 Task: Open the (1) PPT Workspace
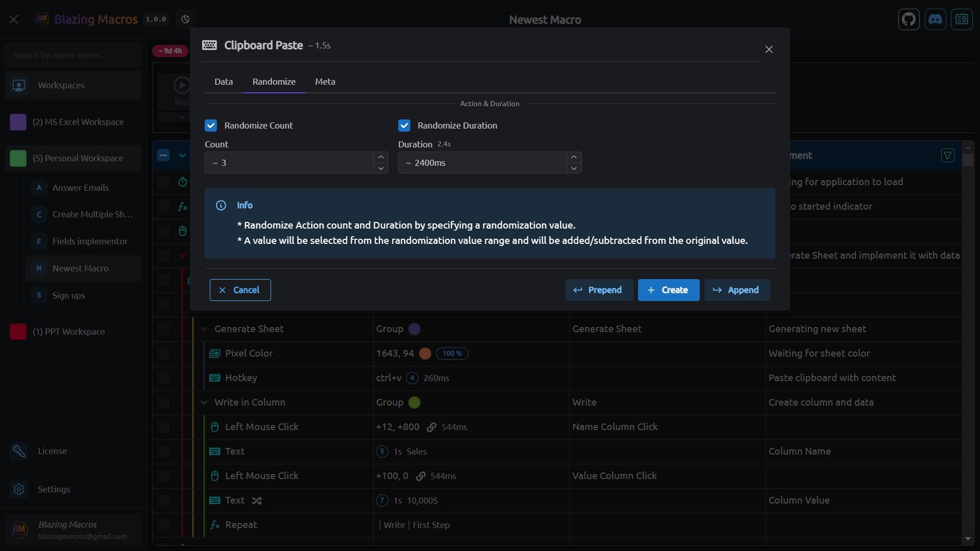73,332
